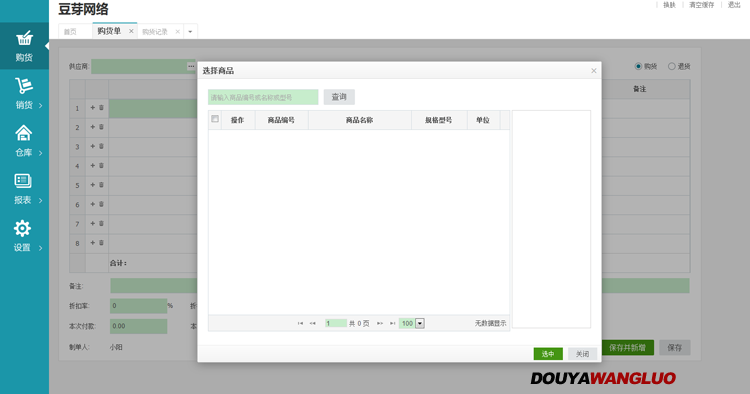Image resolution: width=750 pixels, height=394 pixels.
Task: Select the 购货 radio button
Action: (638, 66)
